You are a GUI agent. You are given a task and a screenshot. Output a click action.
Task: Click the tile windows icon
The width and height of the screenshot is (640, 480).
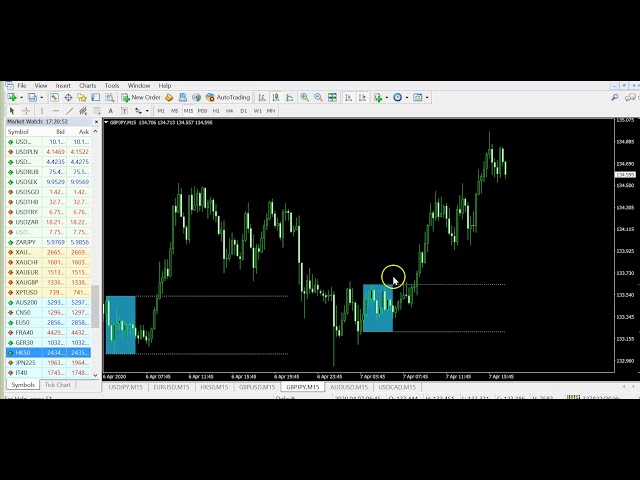(331, 98)
